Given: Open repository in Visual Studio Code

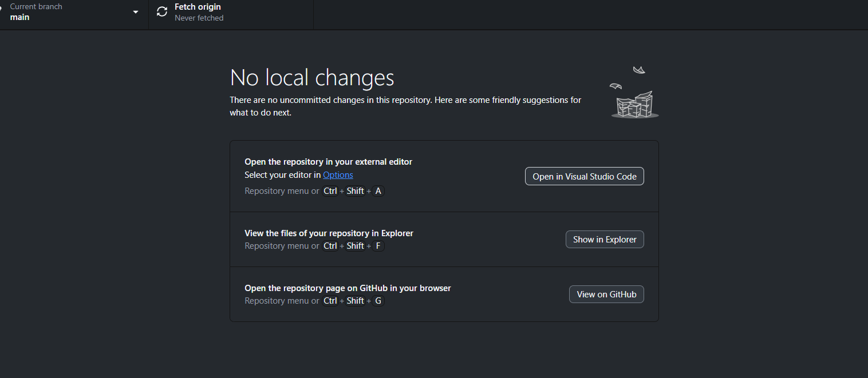Looking at the screenshot, I should pos(584,177).
